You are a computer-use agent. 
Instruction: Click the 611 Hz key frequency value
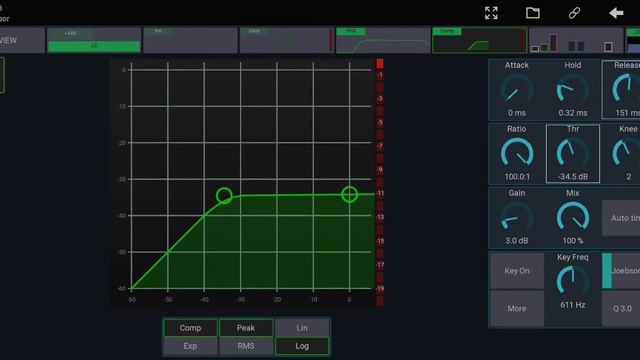[573, 305]
